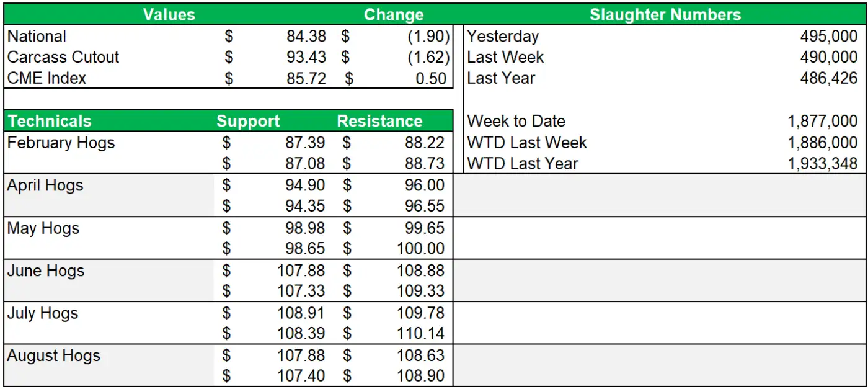
Task: Select July Hogs resistance value 110.14
Action: click(x=420, y=334)
